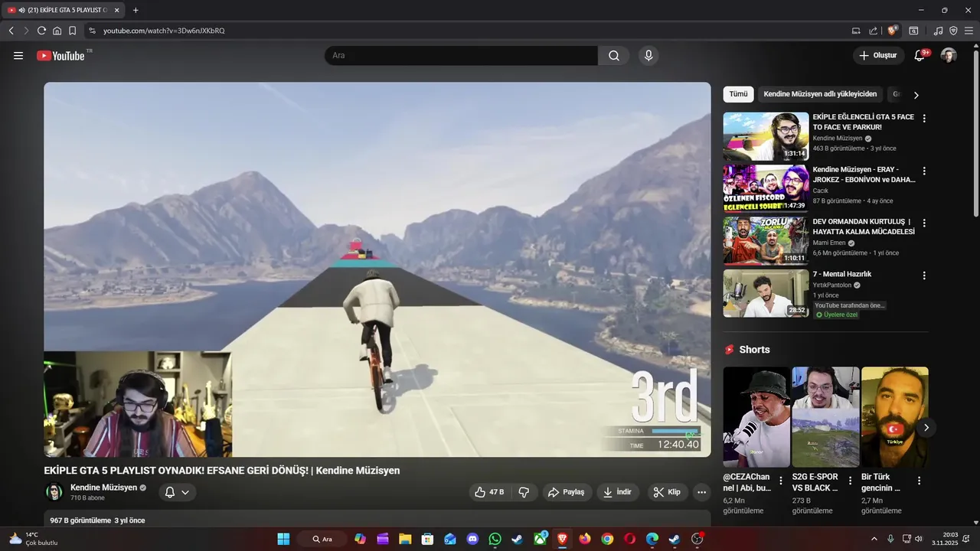Go back with the browser arrow
The image size is (980, 551).
[x=11, y=31]
